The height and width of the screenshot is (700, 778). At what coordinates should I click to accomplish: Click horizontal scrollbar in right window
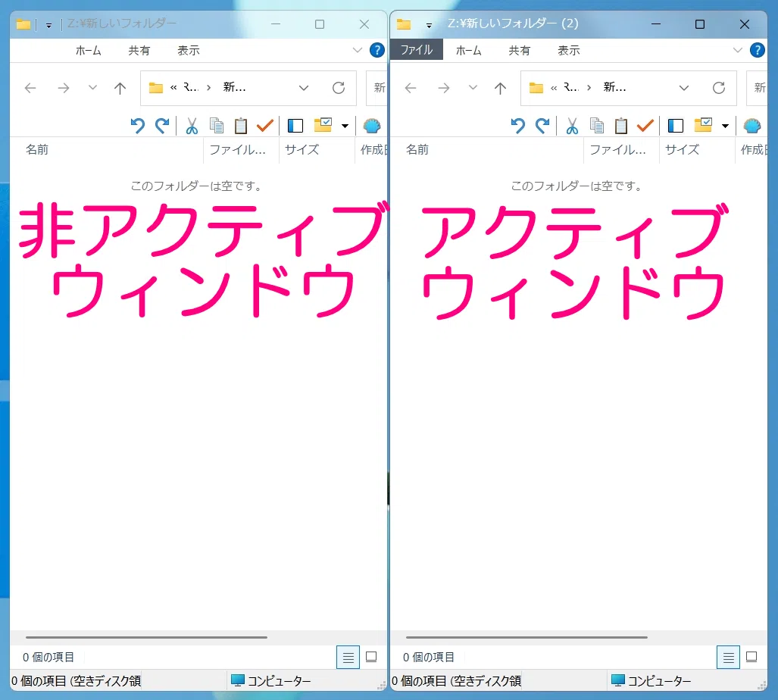[526, 637]
